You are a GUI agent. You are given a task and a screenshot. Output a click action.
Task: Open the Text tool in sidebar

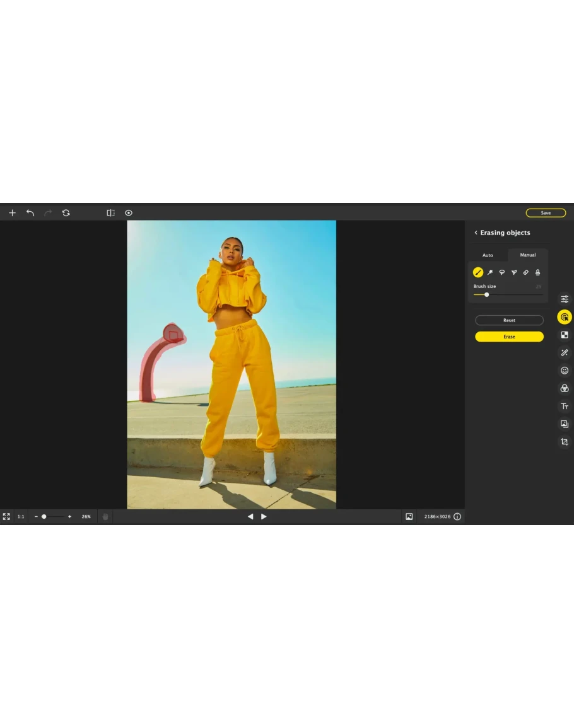pos(565,407)
